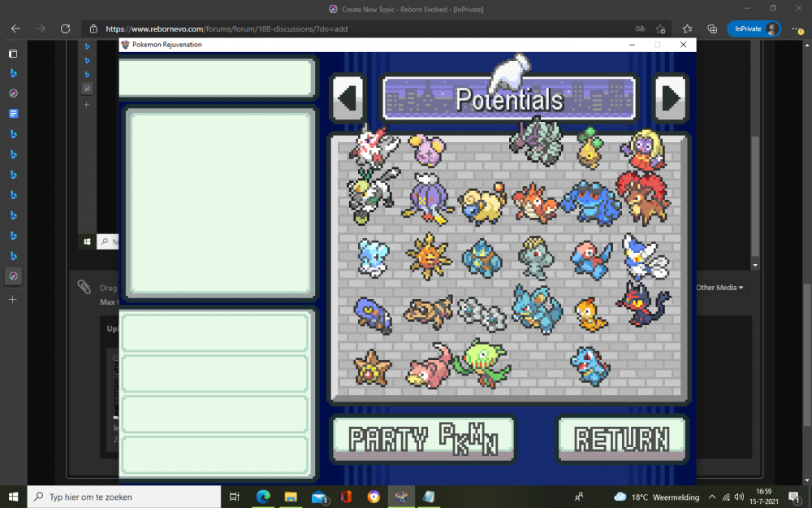
Task: Click the Potentials box name banner
Action: point(509,98)
